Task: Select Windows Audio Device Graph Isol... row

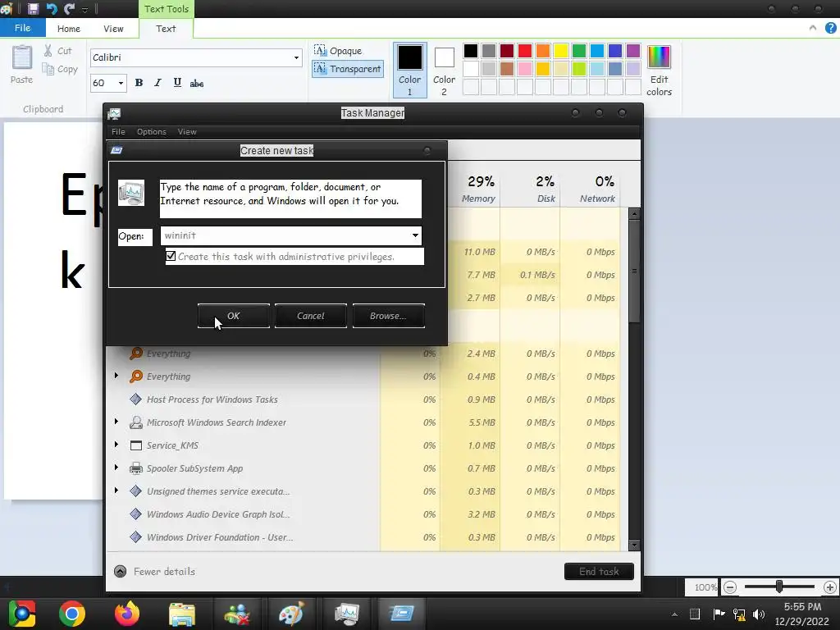Action: tap(365, 514)
